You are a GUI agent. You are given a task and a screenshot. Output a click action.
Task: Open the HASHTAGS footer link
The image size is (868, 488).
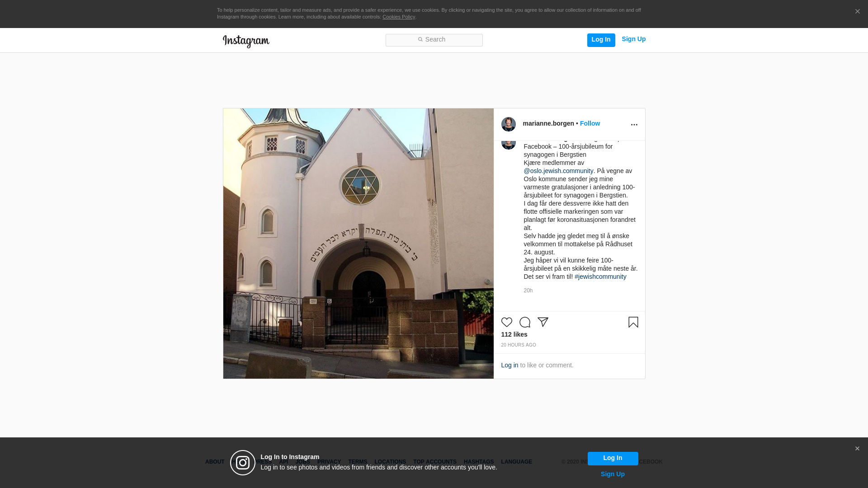pyautogui.click(x=479, y=462)
